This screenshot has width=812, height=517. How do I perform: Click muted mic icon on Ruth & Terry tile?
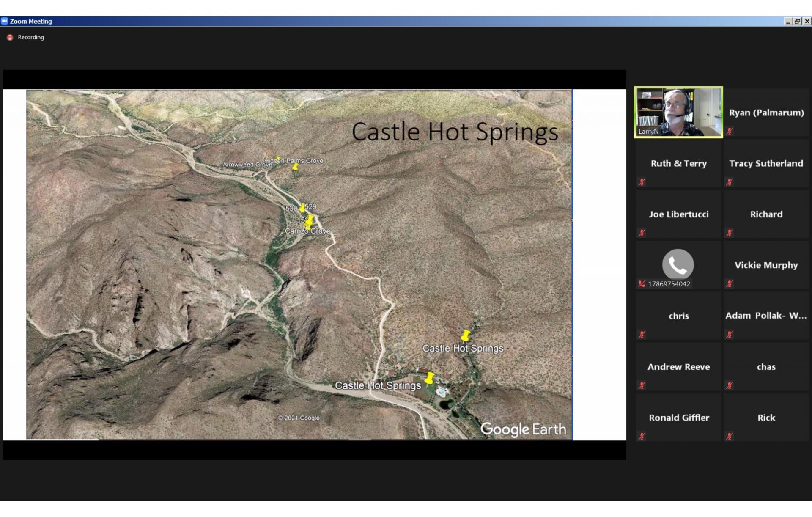point(642,182)
